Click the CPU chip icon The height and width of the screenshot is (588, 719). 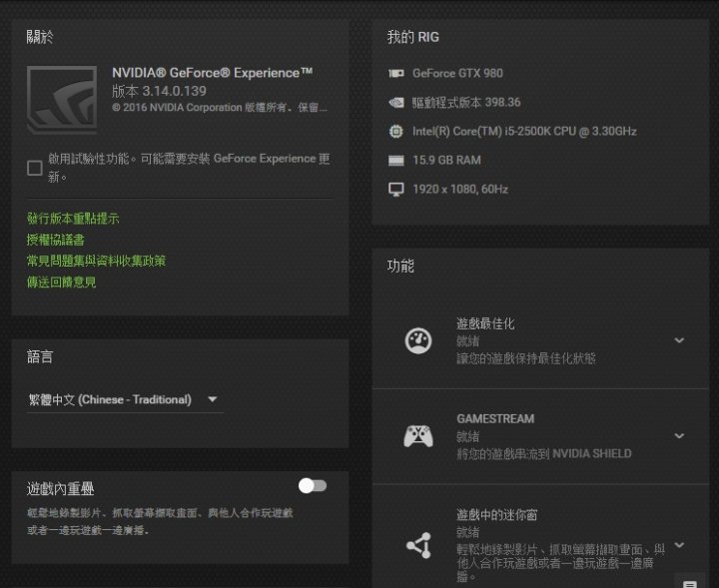coord(396,132)
